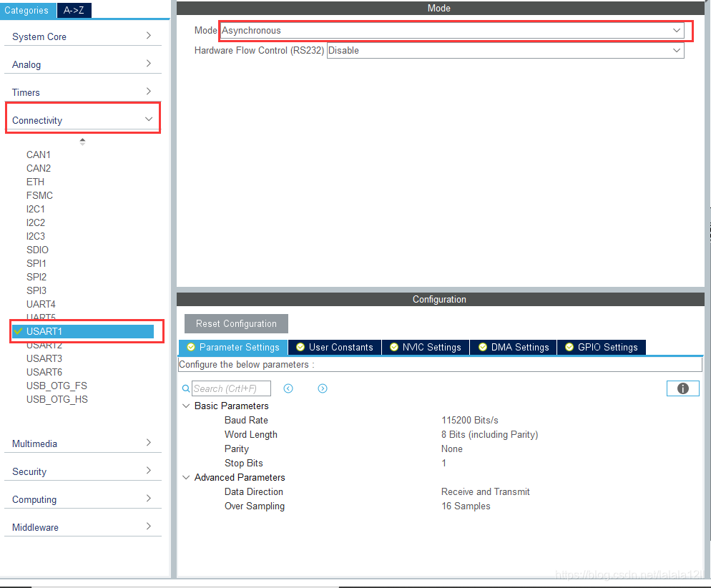Expand the Computing category
Image resolution: width=711 pixels, height=588 pixels.
(x=82, y=499)
